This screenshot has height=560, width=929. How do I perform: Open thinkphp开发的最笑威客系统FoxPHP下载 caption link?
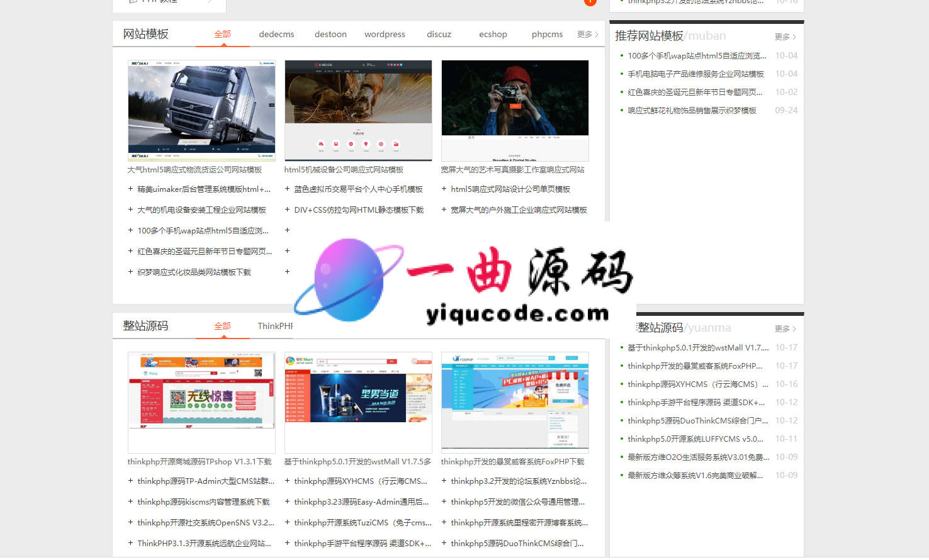coord(512,461)
